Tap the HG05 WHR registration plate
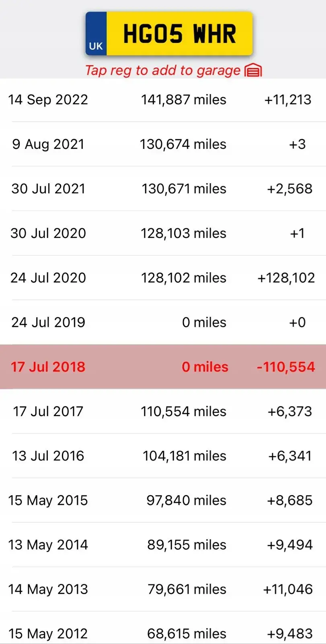The height and width of the screenshot is (644, 326). pos(169,33)
